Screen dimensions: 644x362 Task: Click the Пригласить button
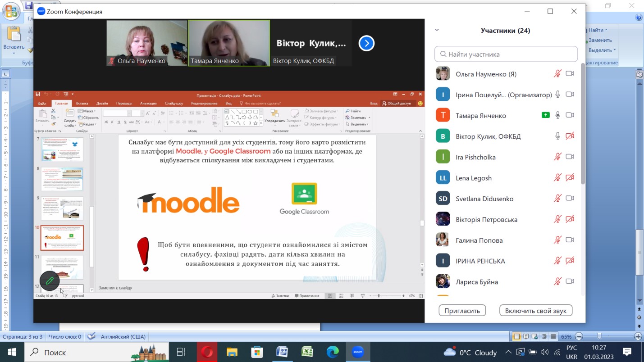click(x=462, y=311)
